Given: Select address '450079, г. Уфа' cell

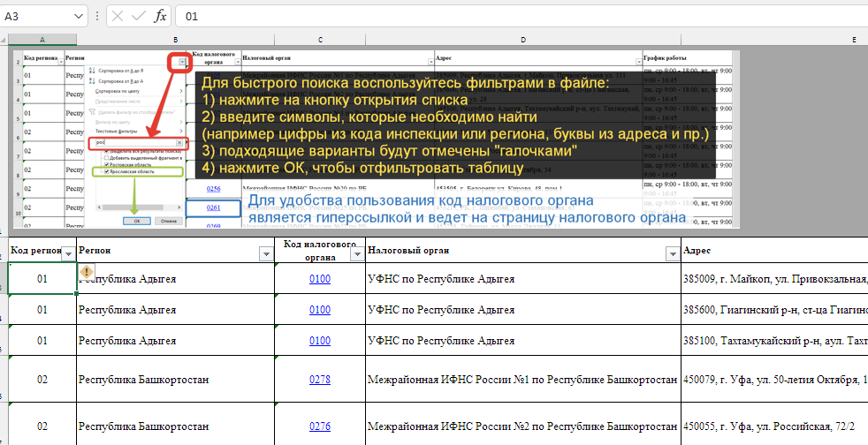Looking at the screenshot, I should point(775,380).
